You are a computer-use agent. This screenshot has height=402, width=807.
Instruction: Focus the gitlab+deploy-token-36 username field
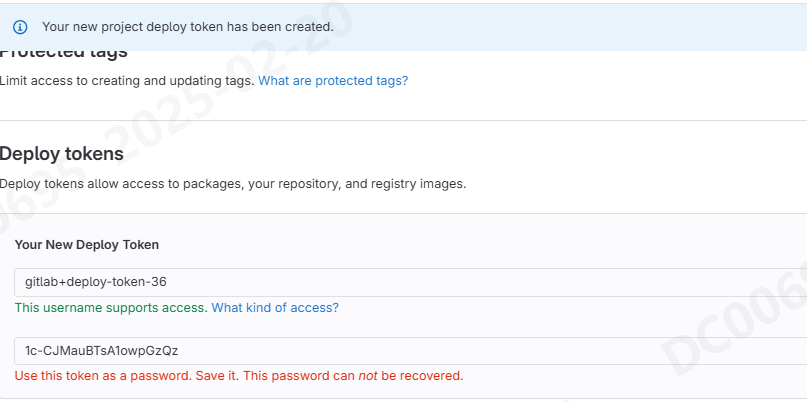coord(411,282)
